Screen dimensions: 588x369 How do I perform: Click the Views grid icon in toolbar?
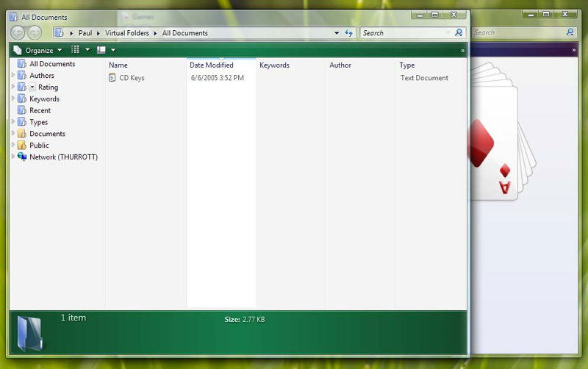tap(75, 50)
